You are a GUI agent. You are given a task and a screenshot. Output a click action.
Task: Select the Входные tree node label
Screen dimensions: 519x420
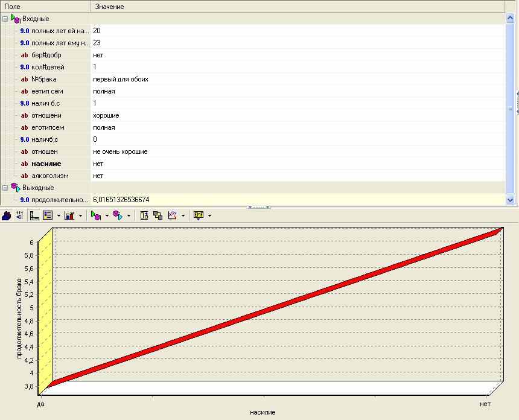coord(36,19)
